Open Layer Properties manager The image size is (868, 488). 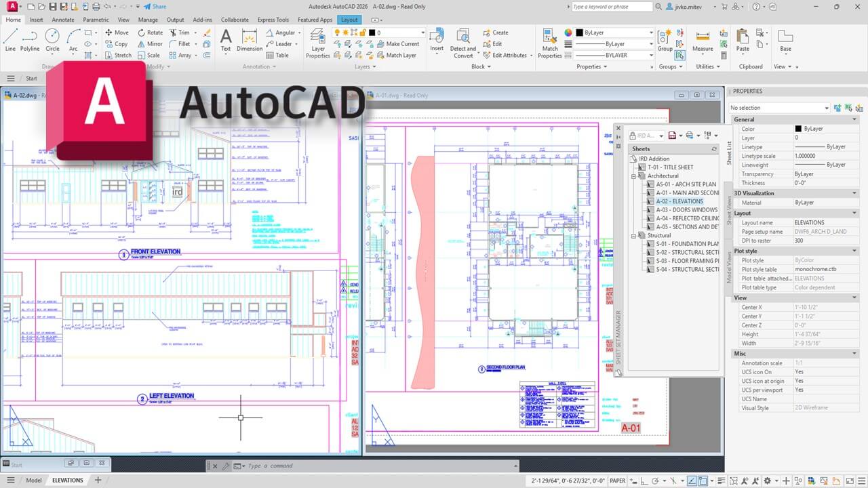click(317, 42)
